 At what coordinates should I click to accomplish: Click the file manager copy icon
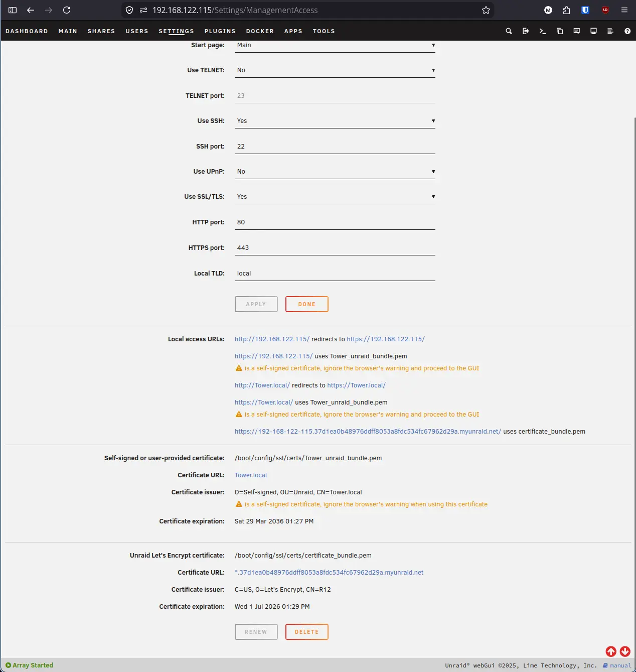(560, 31)
